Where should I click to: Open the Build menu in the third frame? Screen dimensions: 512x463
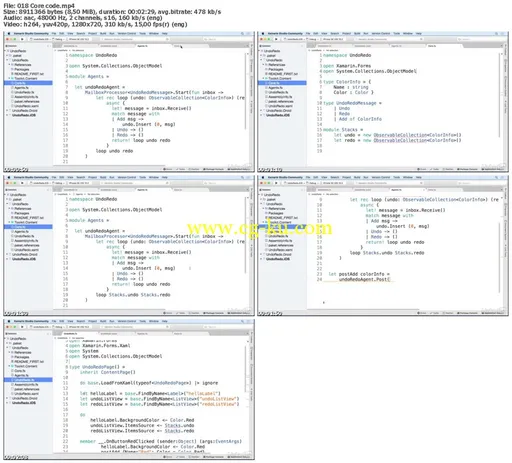pos(103,177)
